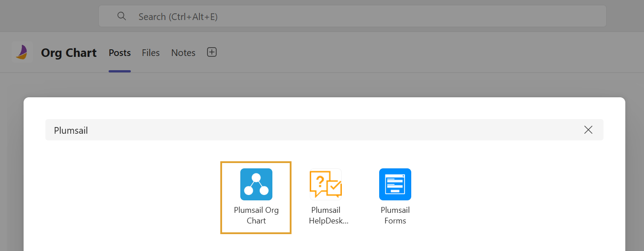Switch to the Posts tab

(x=120, y=53)
